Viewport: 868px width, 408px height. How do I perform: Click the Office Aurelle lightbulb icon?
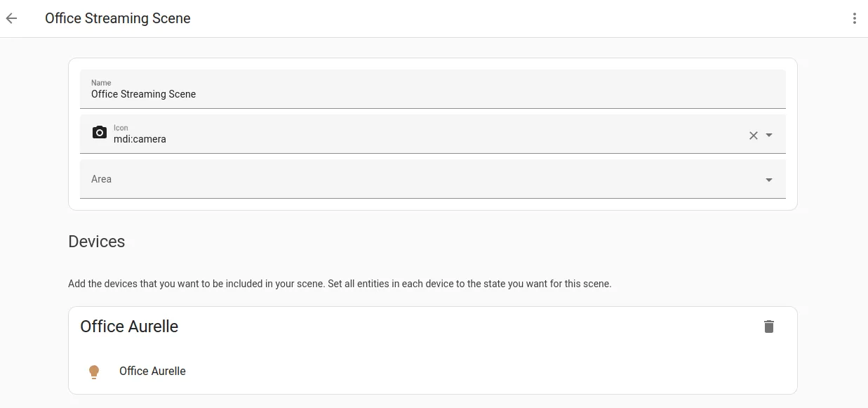coord(94,371)
